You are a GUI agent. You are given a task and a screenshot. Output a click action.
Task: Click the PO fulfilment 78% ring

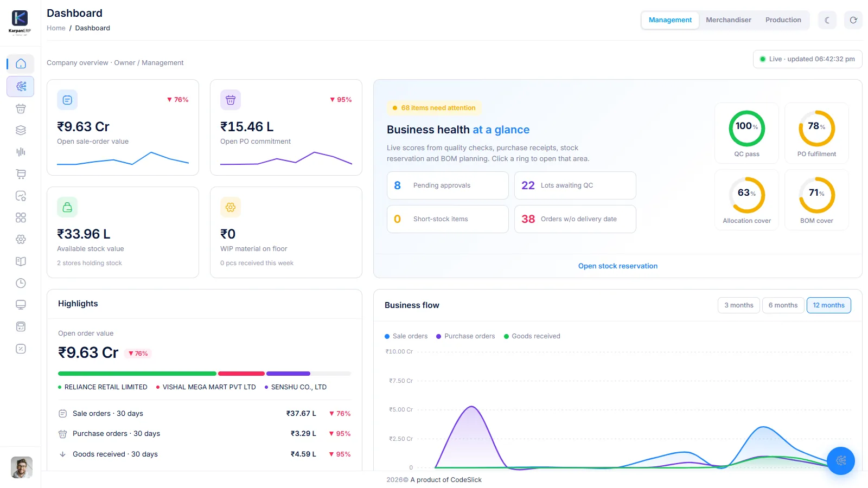click(x=816, y=129)
